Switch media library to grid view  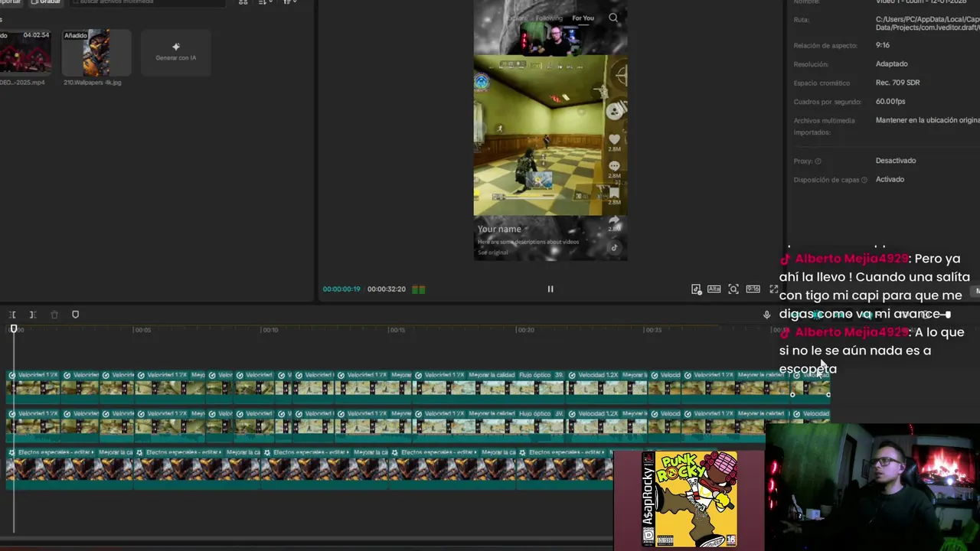click(x=243, y=2)
